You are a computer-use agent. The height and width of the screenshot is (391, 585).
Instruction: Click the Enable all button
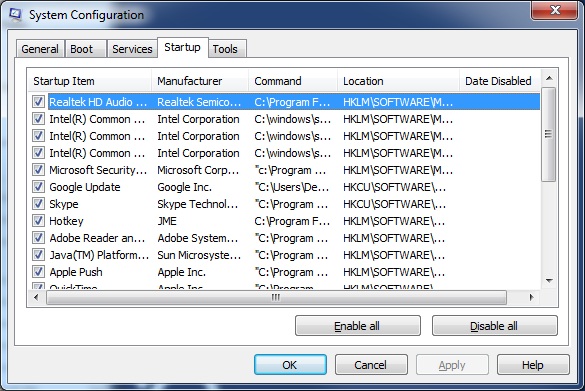click(x=357, y=326)
